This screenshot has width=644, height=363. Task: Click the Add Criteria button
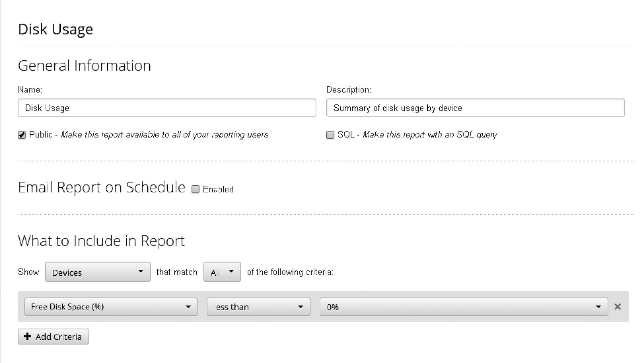coord(53,336)
